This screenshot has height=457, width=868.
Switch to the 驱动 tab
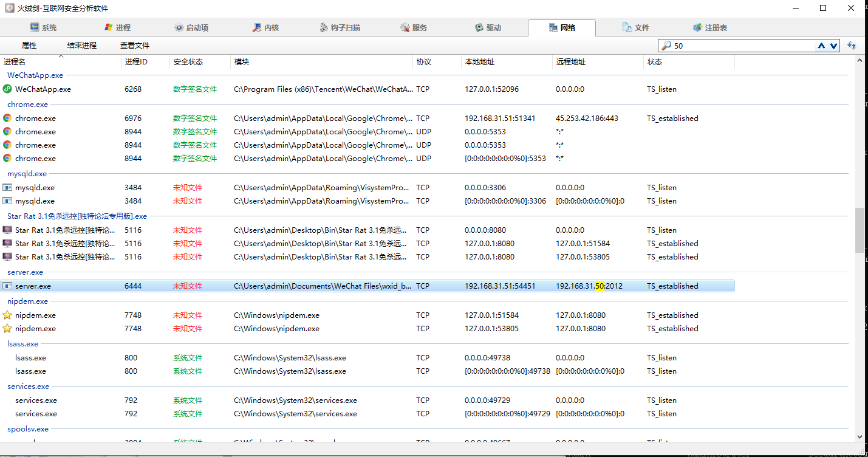488,27
